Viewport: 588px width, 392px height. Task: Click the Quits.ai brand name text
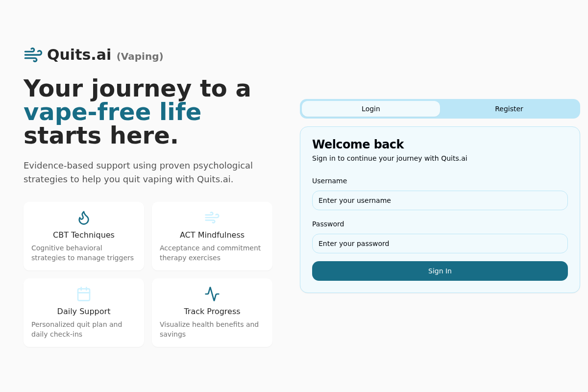79,55
